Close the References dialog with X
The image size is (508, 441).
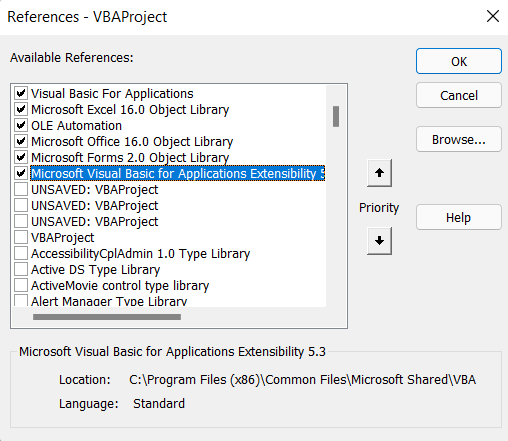493,16
